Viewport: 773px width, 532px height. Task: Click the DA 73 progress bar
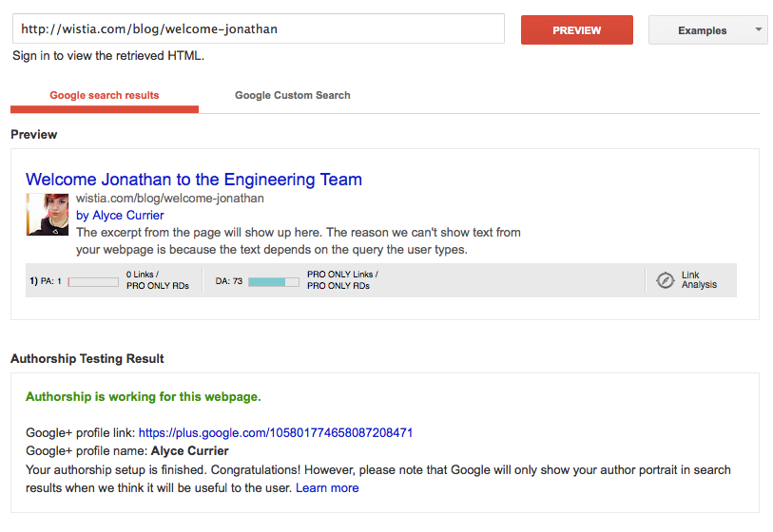coord(274,282)
